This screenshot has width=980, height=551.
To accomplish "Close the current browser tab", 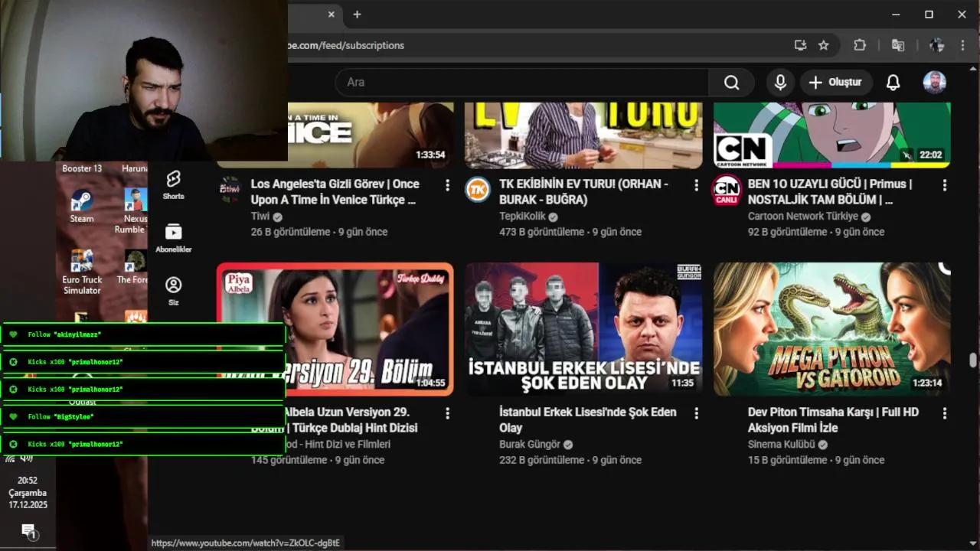I will [x=332, y=15].
